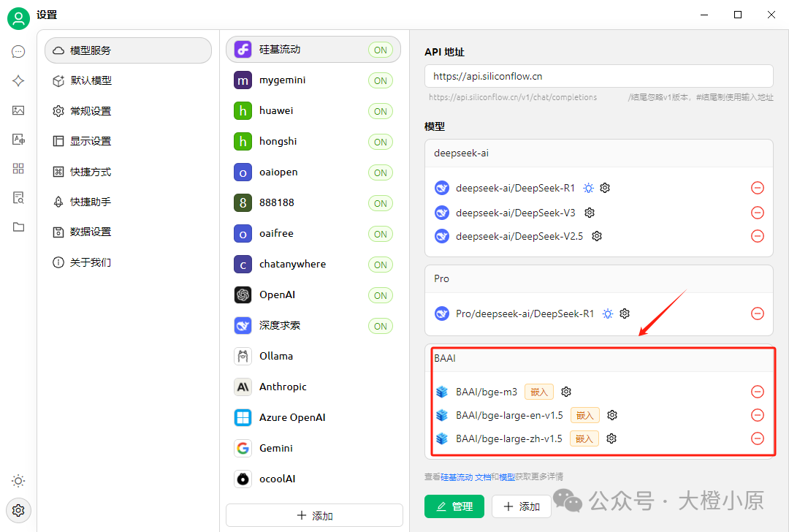Image resolution: width=789 pixels, height=532 pixels.
Task: Select the 888188 provider
Action: point(313,203)
